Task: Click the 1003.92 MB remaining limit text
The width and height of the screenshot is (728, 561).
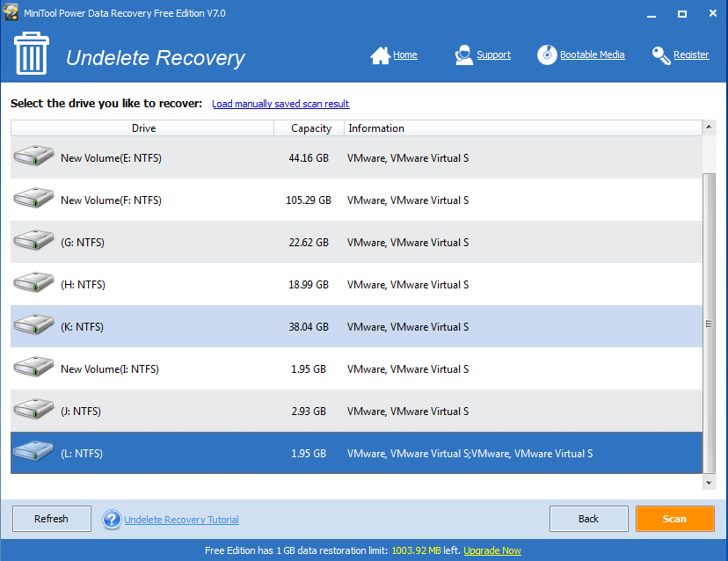Action: [416, 550]
